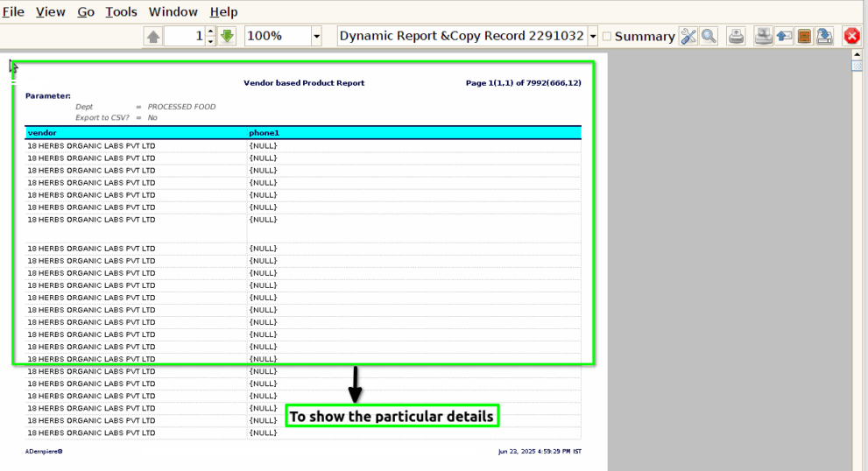Screen dimensions: 868x471
Task: Click the page number input field
Action: (185, 37)
